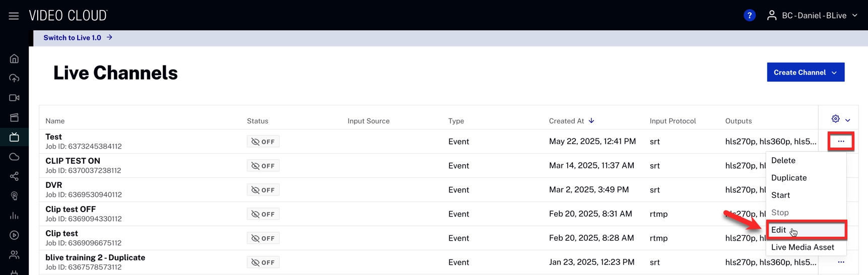Select Duplicate in the channel actions menu
The image size is (868, 275).
click(789, 178)
